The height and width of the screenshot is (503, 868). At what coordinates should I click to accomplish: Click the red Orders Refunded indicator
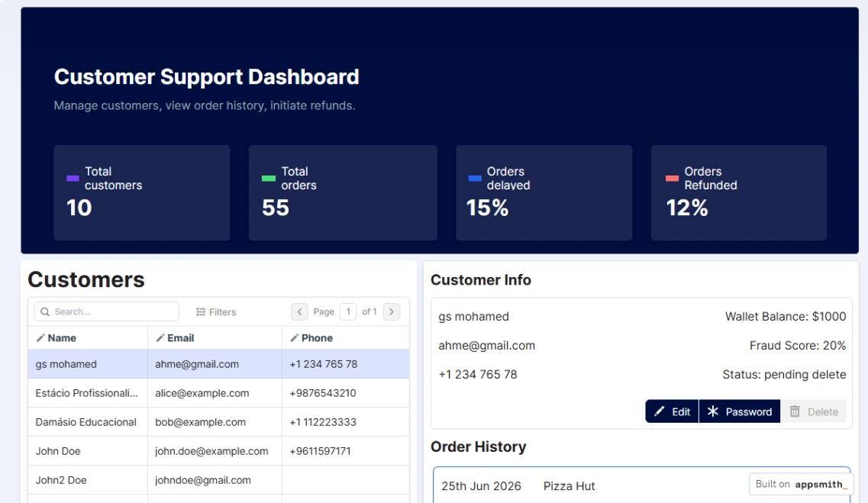coord(672,178)
